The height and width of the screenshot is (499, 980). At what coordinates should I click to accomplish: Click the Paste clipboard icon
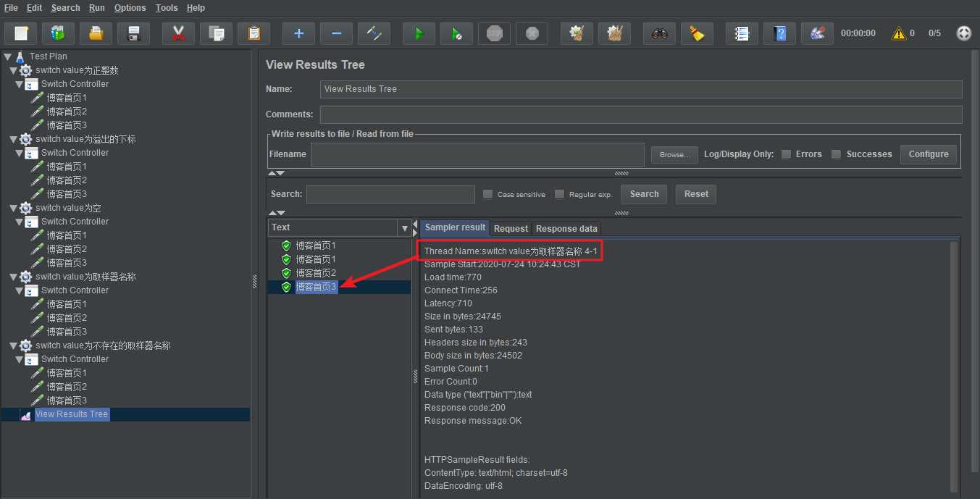[x=254, y=33]
